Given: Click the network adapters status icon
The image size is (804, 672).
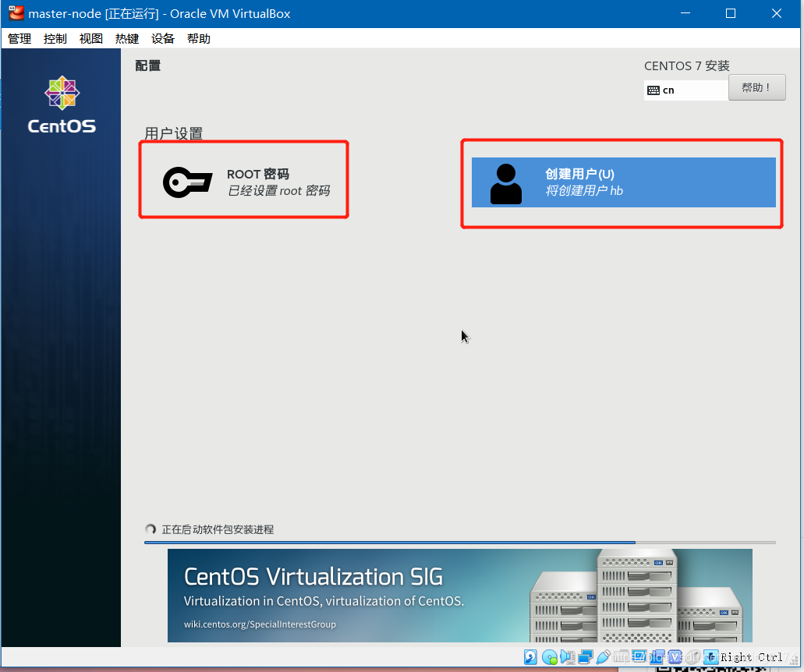Looking at the screenshot, I should (x=585, y=656).
